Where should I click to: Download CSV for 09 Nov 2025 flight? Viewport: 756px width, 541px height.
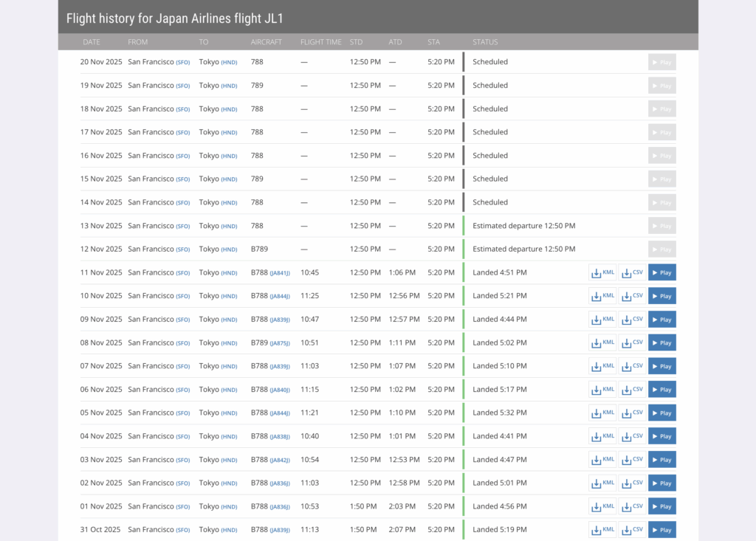632,320
